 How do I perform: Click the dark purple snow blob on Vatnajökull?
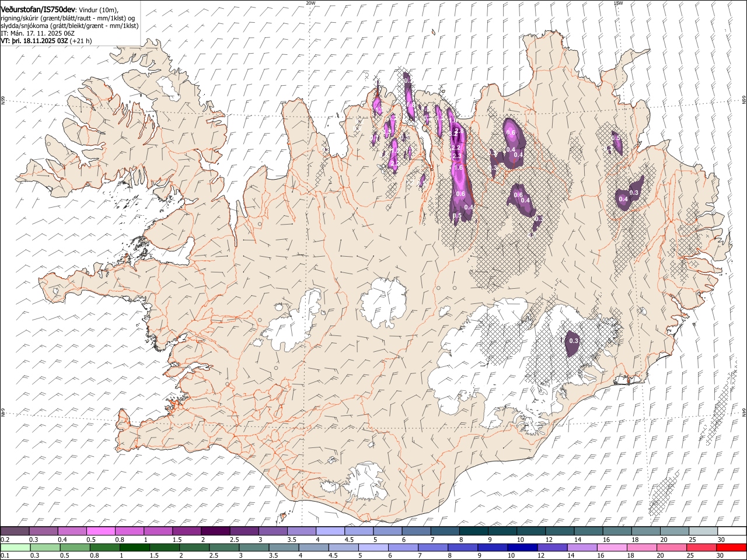click(x=573, y=343)
